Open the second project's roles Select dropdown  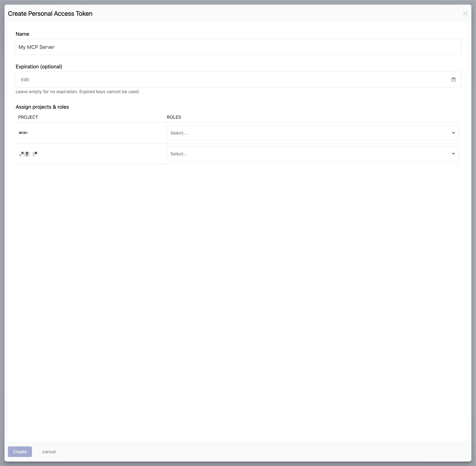[x=313, y=154]
